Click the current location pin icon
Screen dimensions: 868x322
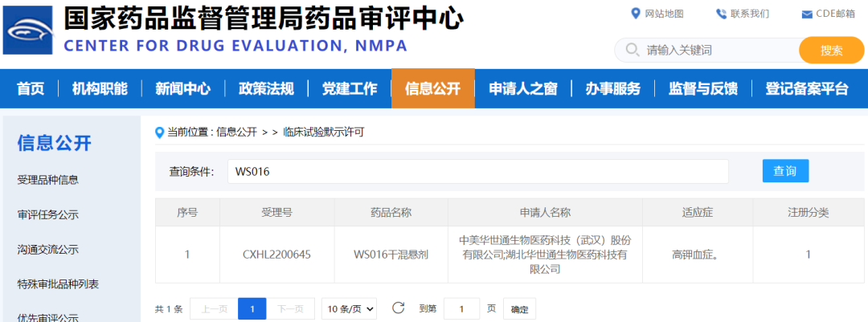click(160, 132)
